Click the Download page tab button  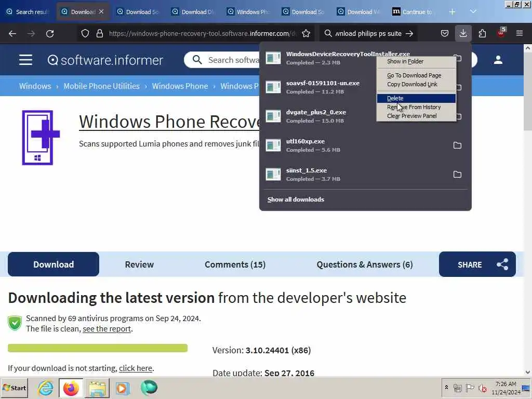(54, 264)
